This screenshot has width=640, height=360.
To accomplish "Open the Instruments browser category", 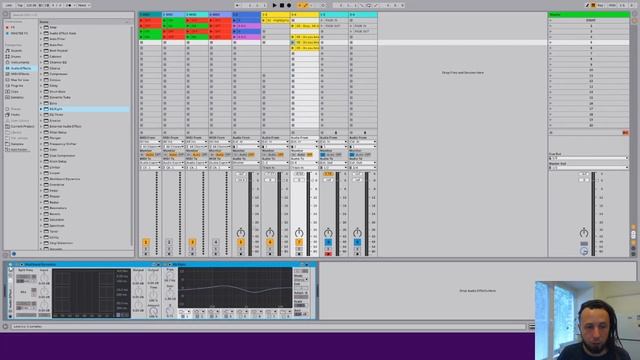I will tap(20, 62).
